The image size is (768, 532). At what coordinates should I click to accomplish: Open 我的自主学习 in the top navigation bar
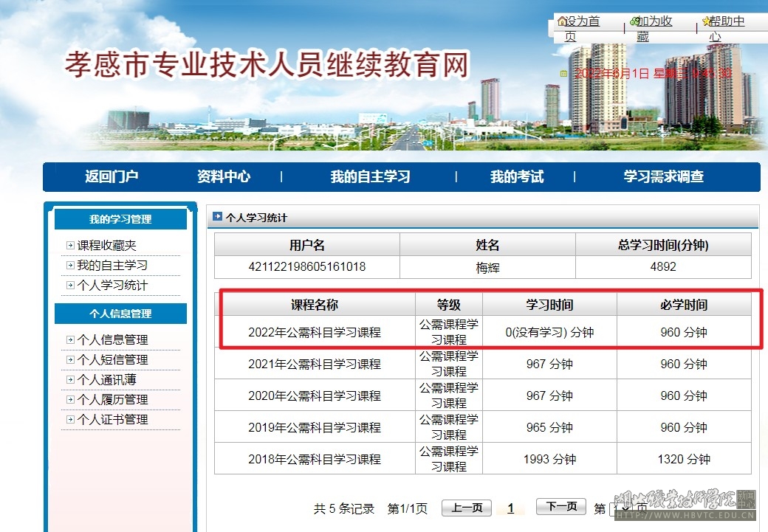tap(370, 177)
